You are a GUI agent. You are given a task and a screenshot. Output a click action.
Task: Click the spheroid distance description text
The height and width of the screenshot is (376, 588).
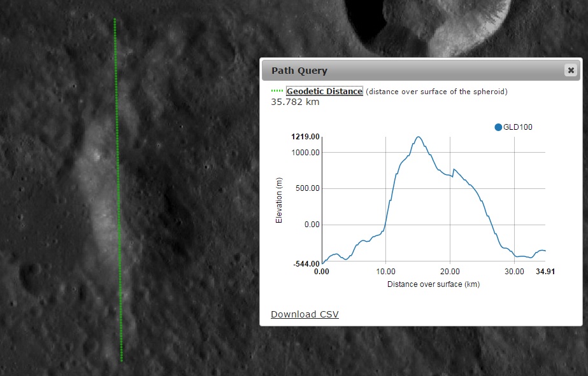coord(436,92)
